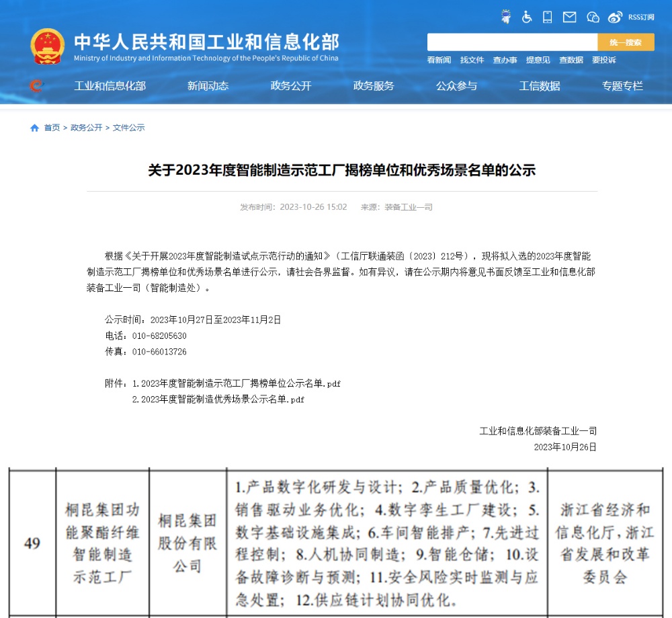The height and width of the screenshot is (618, 672).
Task: Open the mobile version icon
Action: [x=547, y=17]
